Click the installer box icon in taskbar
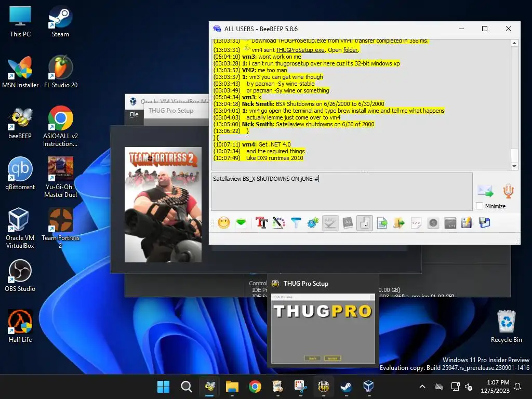Screen dimensions: 532x399 coord(277,387)
